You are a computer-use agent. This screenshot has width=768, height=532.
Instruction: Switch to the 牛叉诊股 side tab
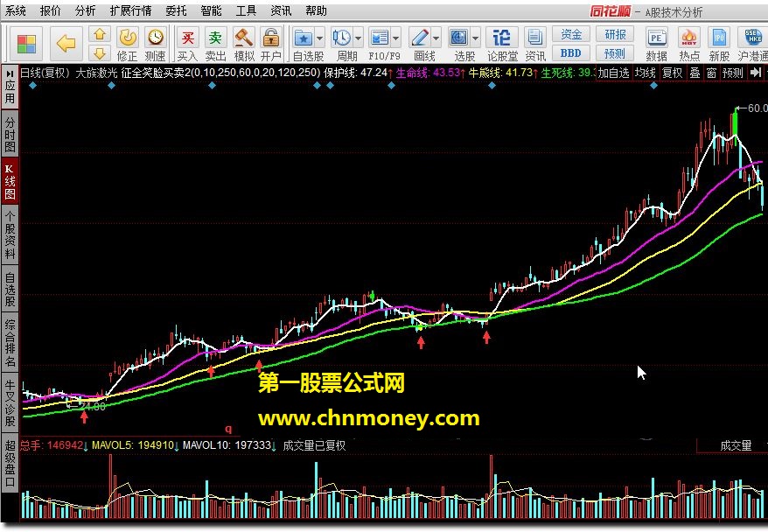[x=10, y=402]
